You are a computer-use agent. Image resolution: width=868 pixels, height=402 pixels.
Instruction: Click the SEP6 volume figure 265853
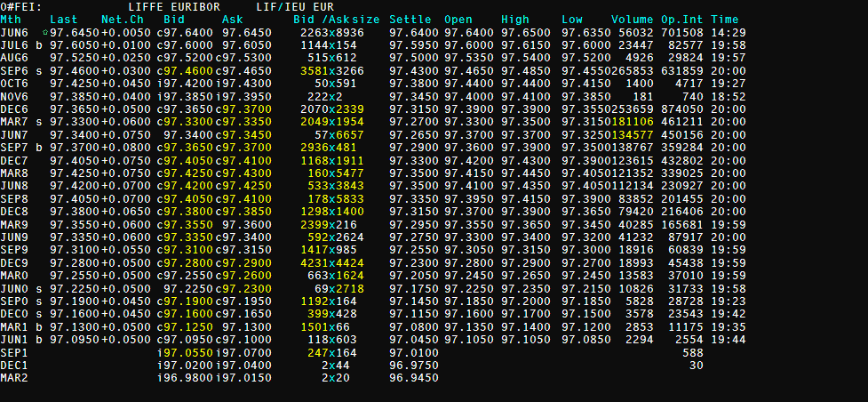coord(633,71)
